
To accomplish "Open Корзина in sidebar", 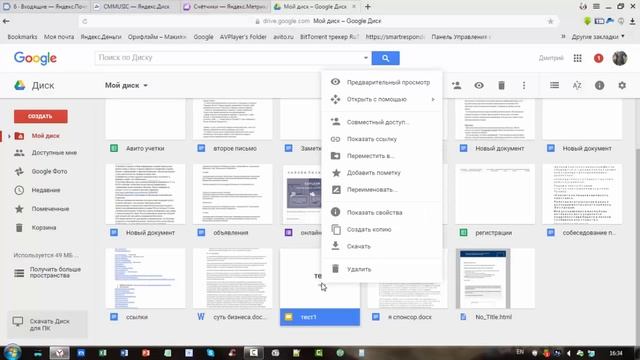I will 44,228.
